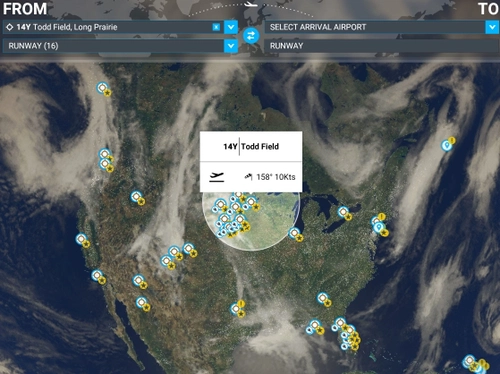Select the airport marker by Lake Michigan's shore
The width and height of the screenshot is (500, 374).
pos(294,233)
